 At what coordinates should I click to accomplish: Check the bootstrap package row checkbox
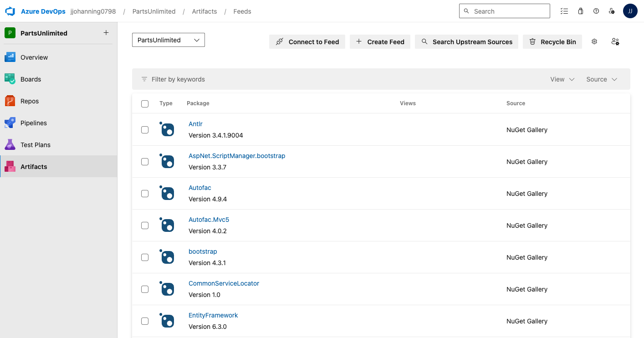145,257
